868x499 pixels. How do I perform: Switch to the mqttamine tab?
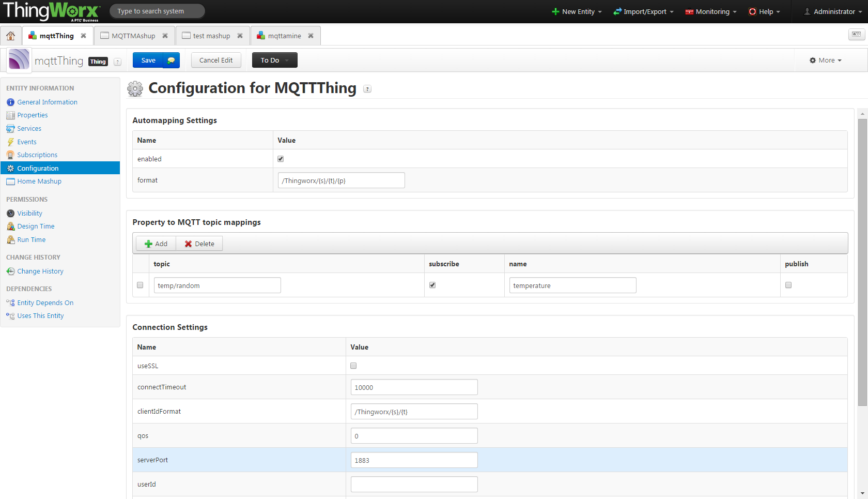[x=285, y=36]
